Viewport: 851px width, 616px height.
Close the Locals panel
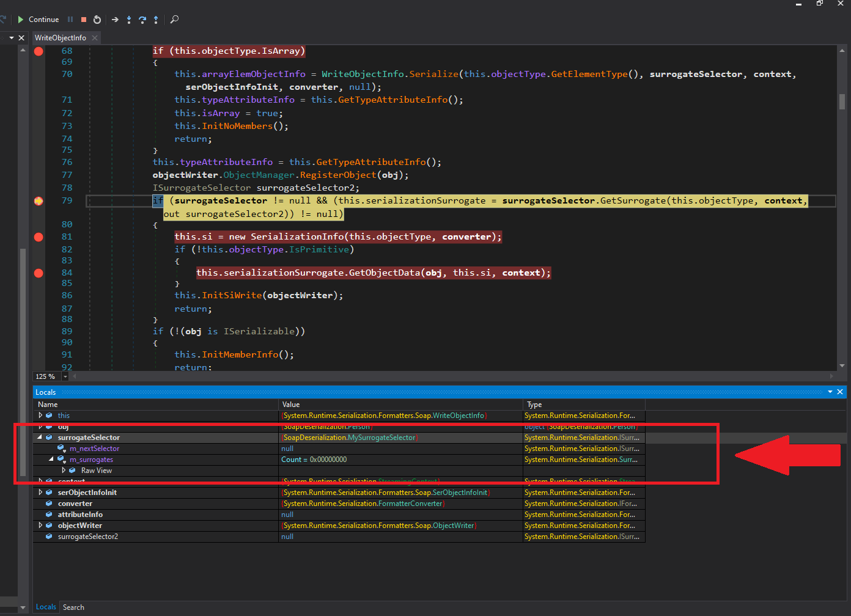(840, 392)
